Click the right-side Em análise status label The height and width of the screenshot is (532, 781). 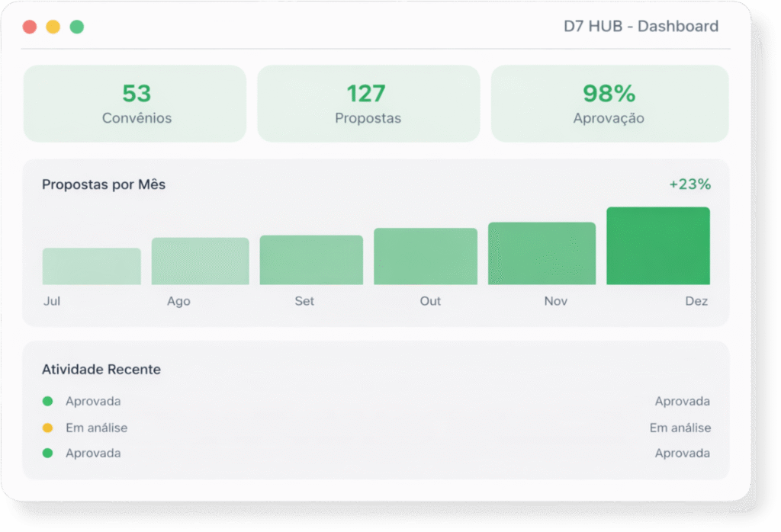680,428
